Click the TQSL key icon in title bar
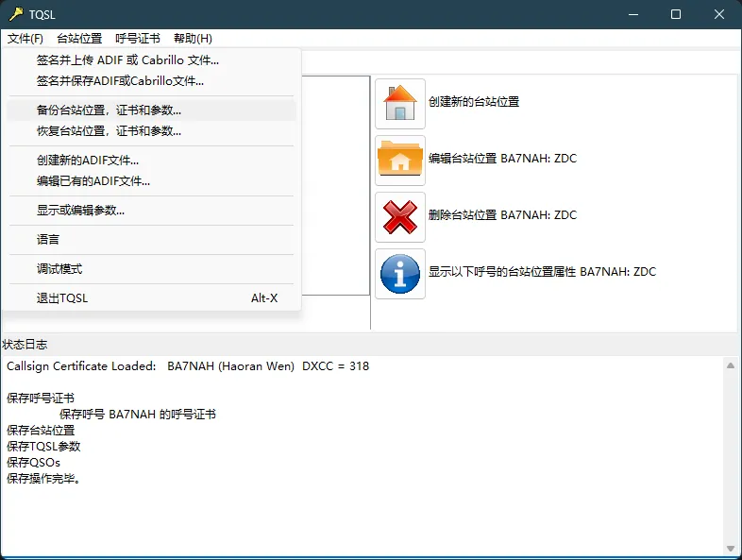The height and width of the screenshot is (560, 742). (x=13, y=14)
